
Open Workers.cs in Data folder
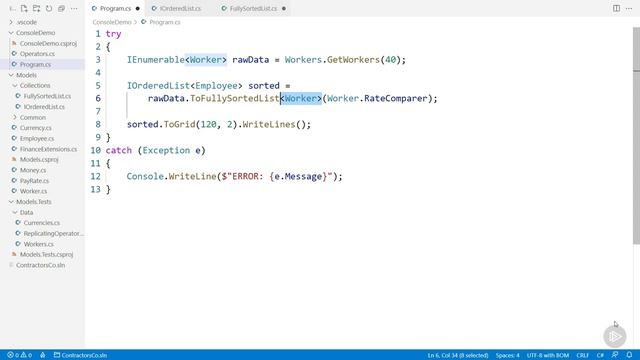tap(38, 244)
